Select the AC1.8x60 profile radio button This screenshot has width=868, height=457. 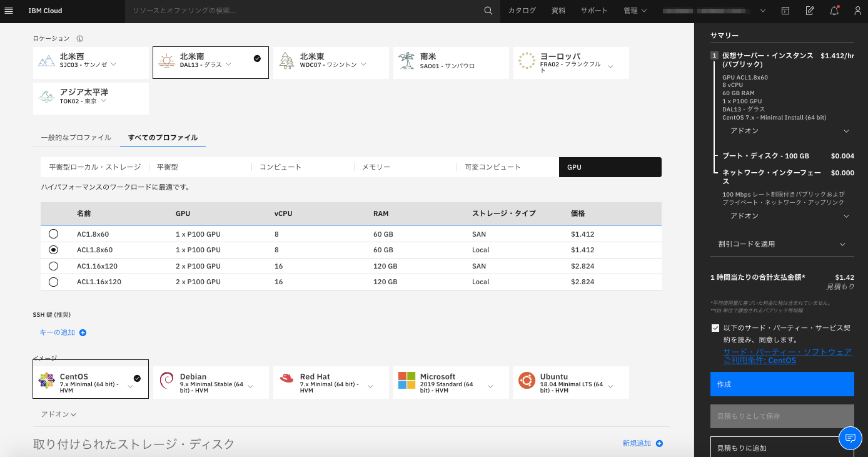pos(53,234)
